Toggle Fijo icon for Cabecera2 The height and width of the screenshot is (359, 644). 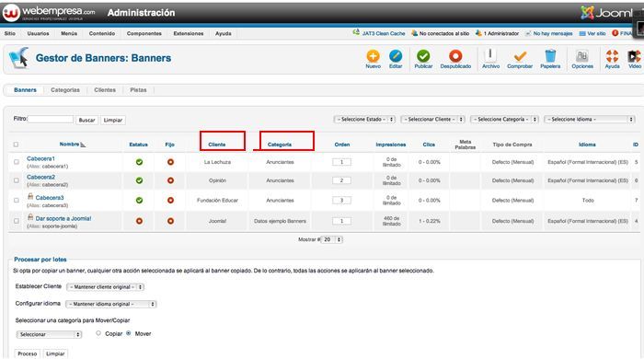(x=170, y=180)
